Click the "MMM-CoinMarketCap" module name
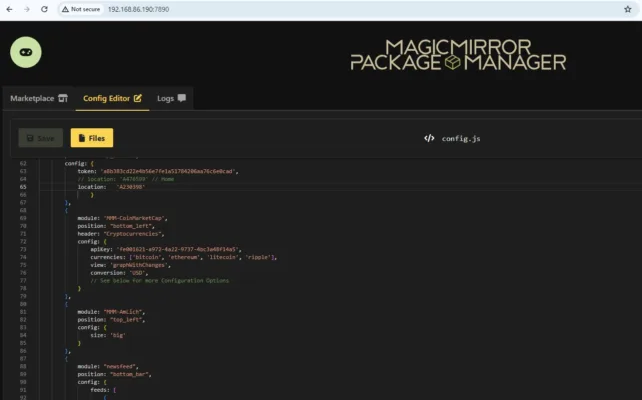 (134, 218)
